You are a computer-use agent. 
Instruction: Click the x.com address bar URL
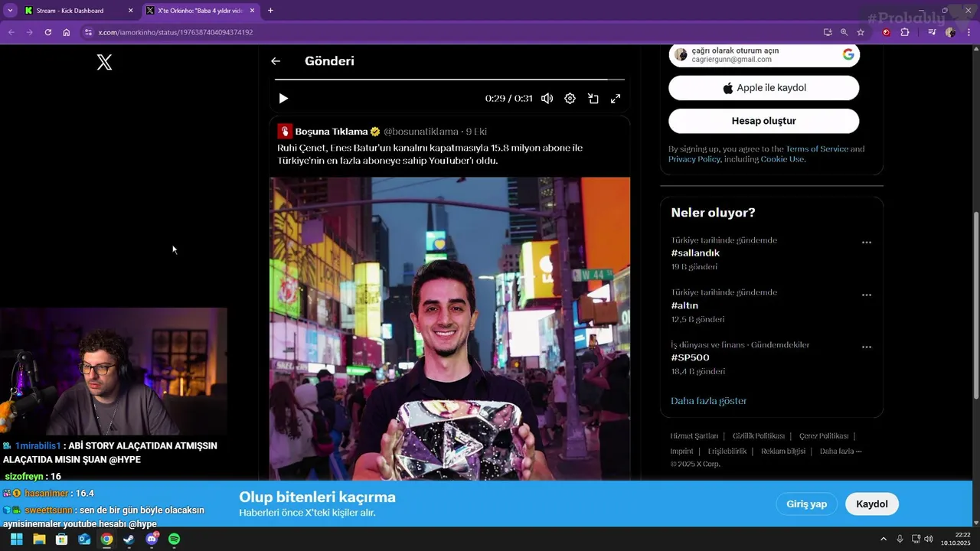point(175,32)
